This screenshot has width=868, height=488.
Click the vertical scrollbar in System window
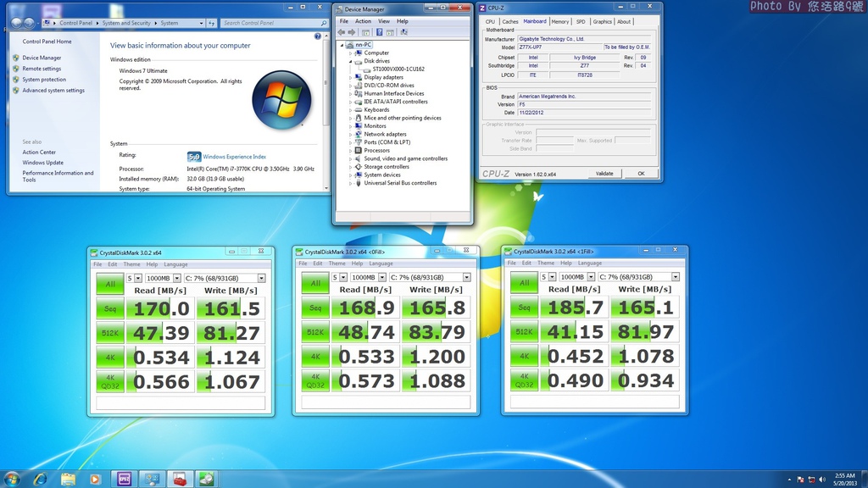(325, 111)
